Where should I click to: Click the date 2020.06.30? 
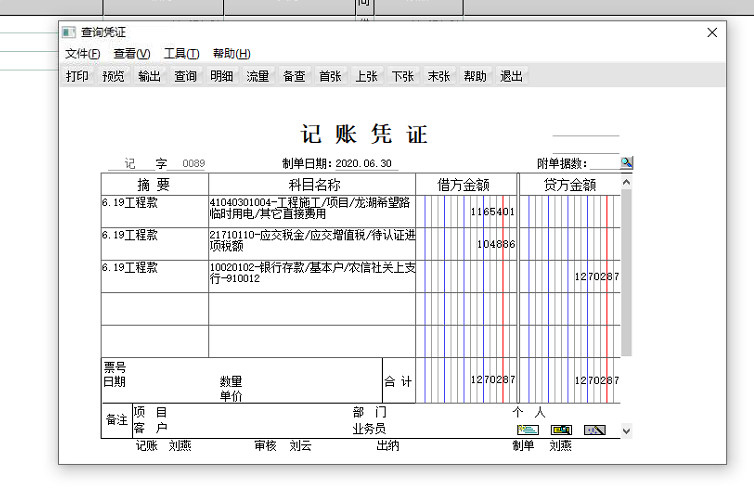(x=364, y=163)
